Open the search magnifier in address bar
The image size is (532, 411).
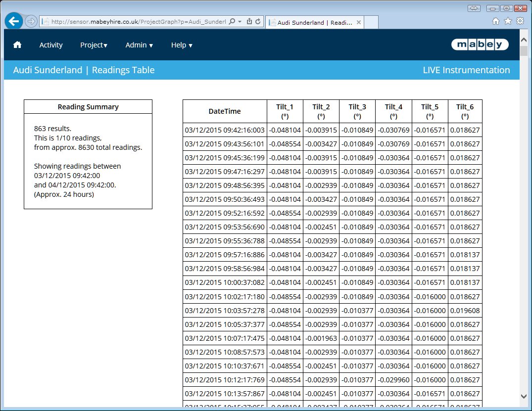232,22
